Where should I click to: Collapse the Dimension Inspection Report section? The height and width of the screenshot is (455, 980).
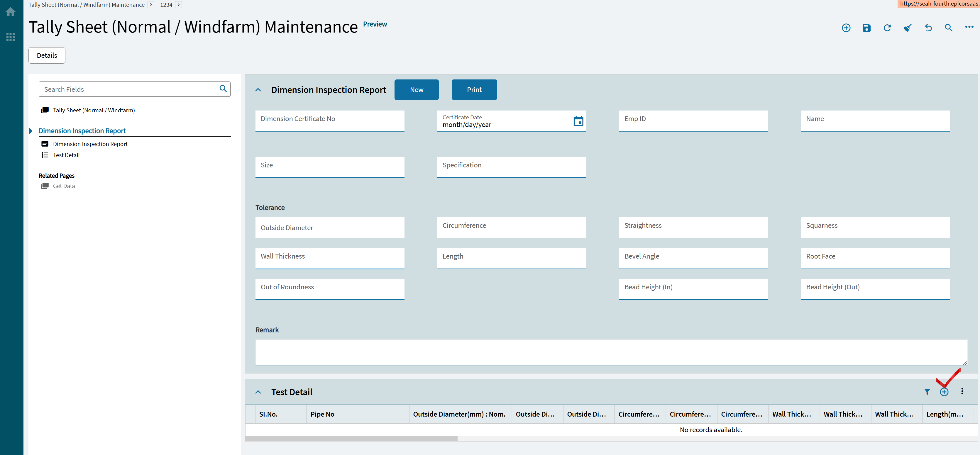pos(258,89)
